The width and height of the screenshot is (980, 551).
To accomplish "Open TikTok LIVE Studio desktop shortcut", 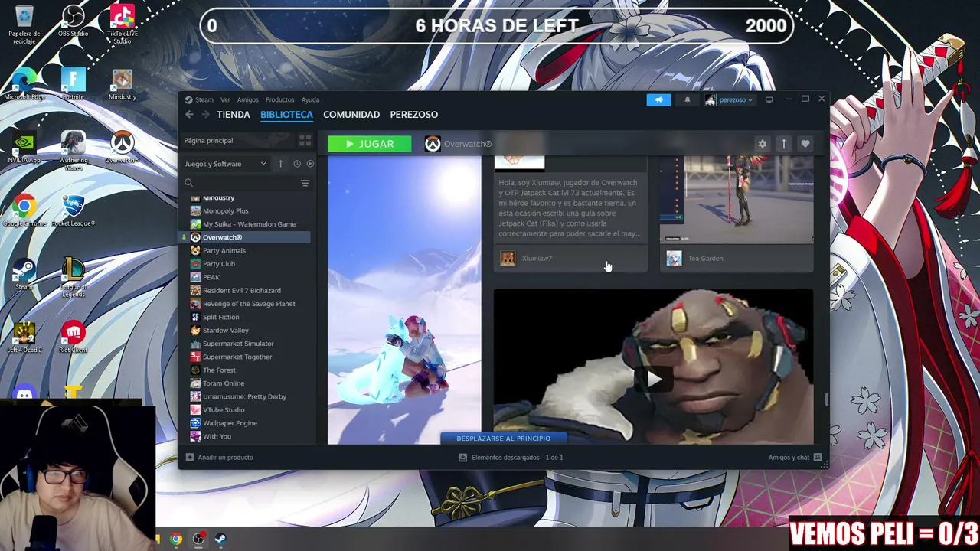I will click(x=122, y=24).
